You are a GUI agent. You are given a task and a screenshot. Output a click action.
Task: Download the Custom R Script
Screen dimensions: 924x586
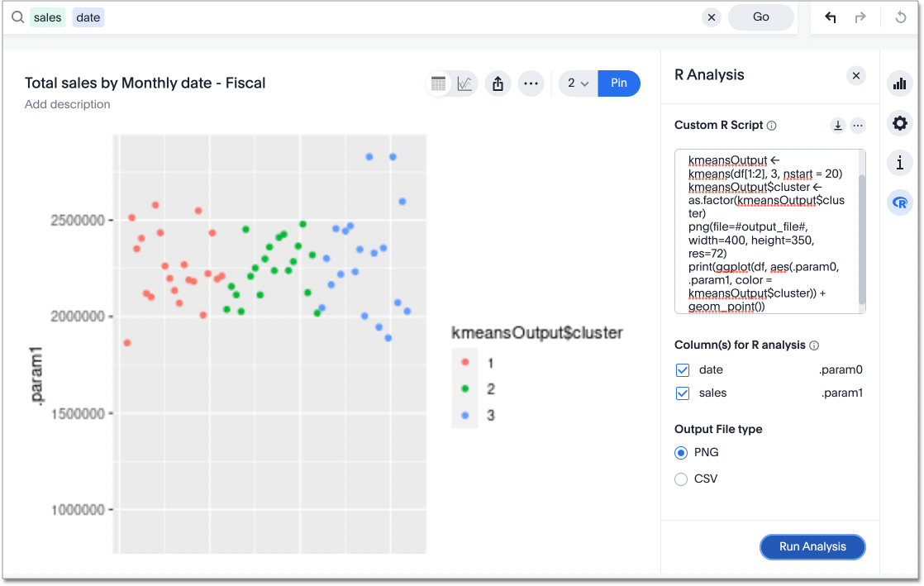(x=837, y=125)
